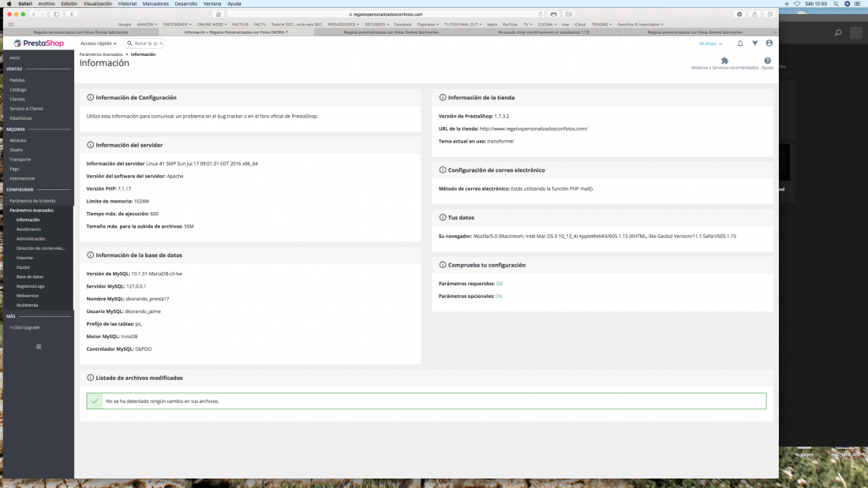868x488 pixels.
Task: Open 1-Click Upgrade in sidebar
Action: point(24,327)
